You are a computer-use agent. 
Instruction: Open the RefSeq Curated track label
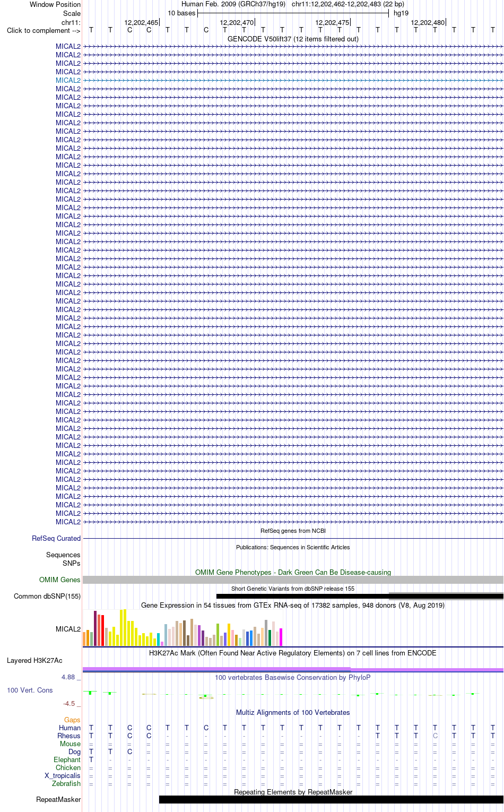pyautogui.click(x=56, y=538)
